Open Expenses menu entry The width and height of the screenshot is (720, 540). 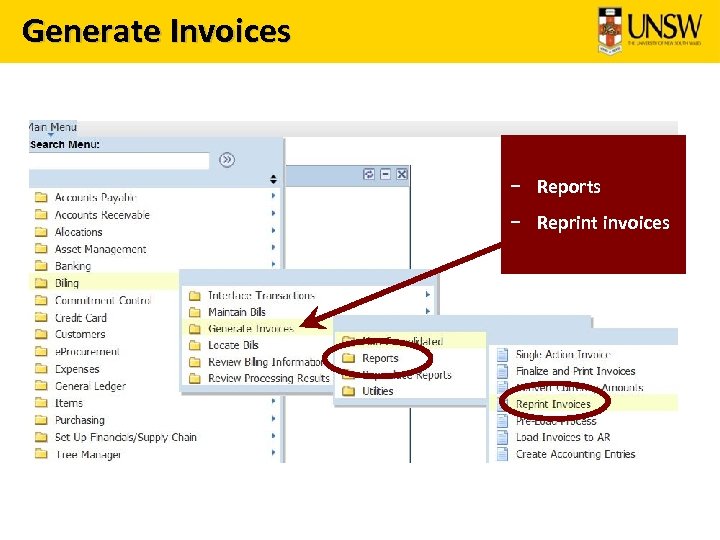pyautogui.click(x=77, y=369)
